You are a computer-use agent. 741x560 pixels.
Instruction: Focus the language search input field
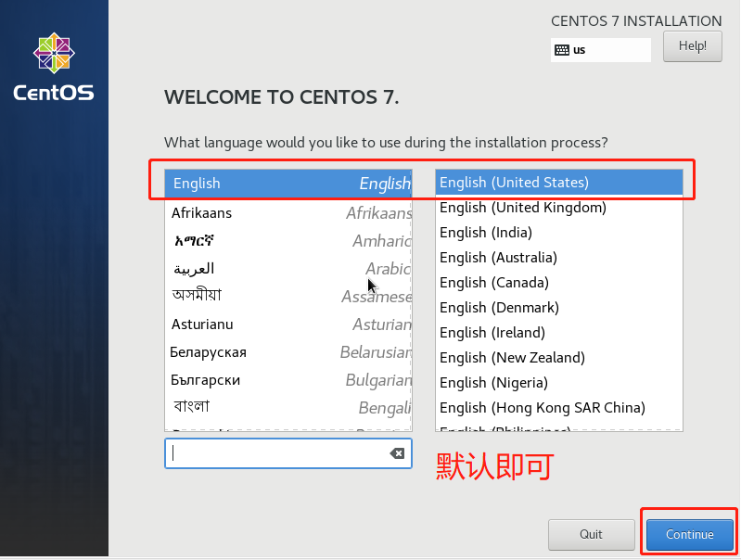tap(288, 453)
